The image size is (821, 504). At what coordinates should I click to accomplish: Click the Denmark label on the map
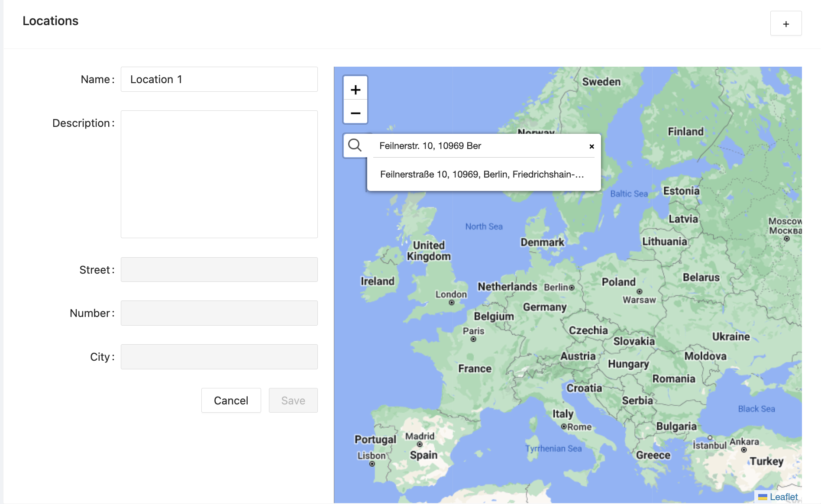tap(542, 242)
